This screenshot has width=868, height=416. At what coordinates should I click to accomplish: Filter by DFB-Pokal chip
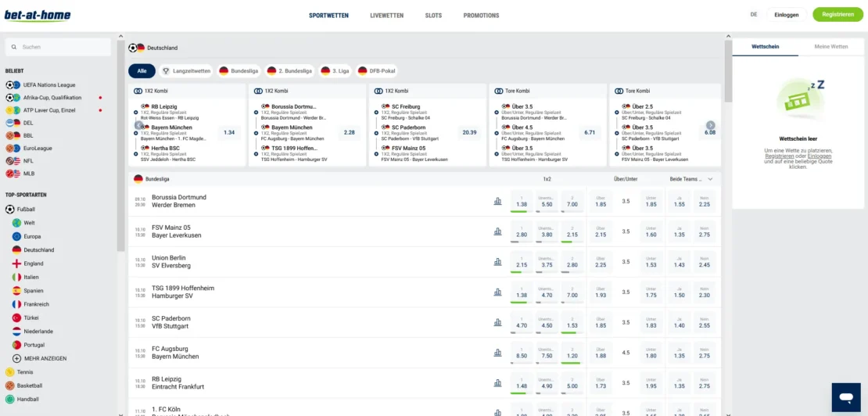[377, 71]
